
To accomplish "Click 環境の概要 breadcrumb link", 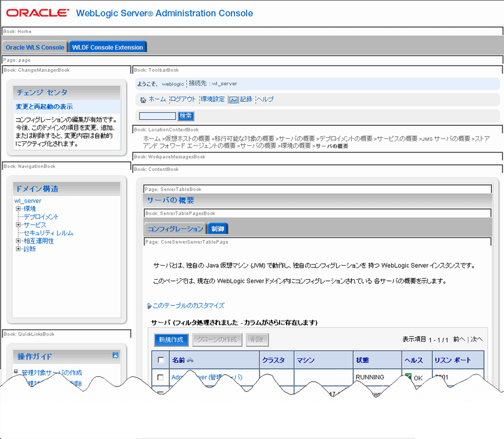I will coord(296,146).
